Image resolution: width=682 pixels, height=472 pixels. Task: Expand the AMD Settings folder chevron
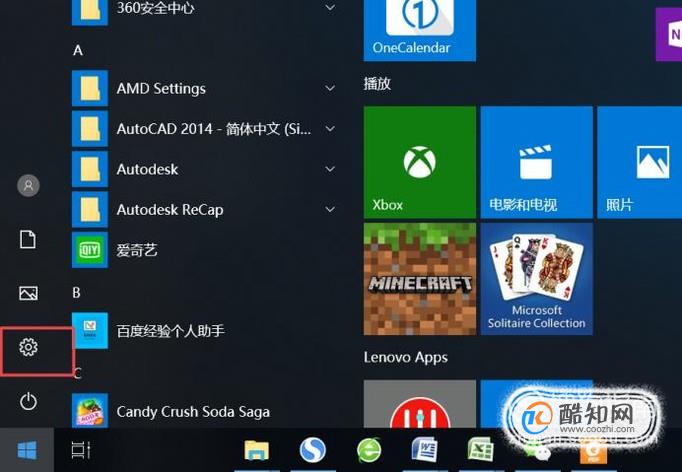(330, 88)
